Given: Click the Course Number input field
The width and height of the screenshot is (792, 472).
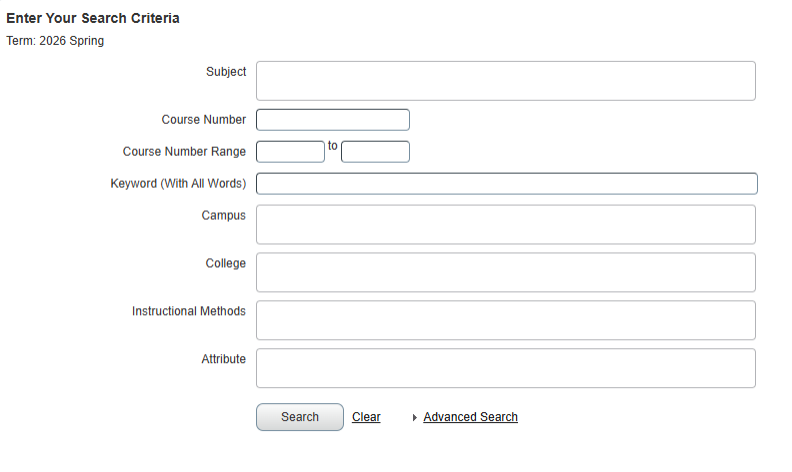Looking at the screenshot, I should point(333,120).
